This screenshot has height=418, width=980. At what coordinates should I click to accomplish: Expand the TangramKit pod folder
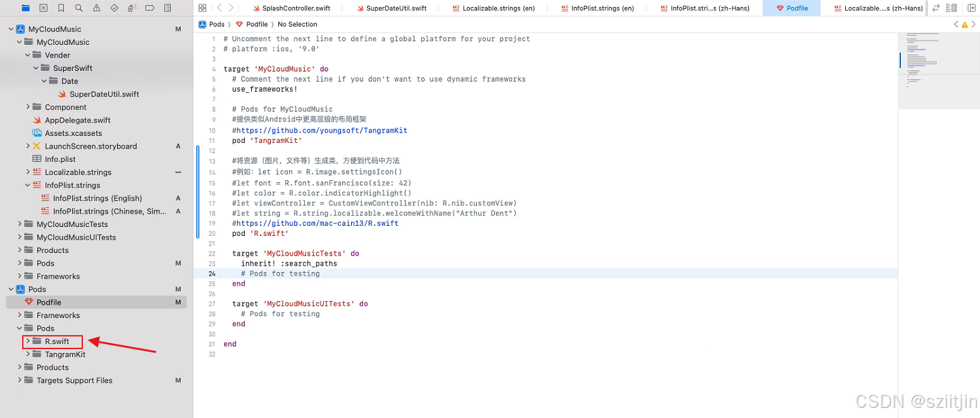click(27, 354)
